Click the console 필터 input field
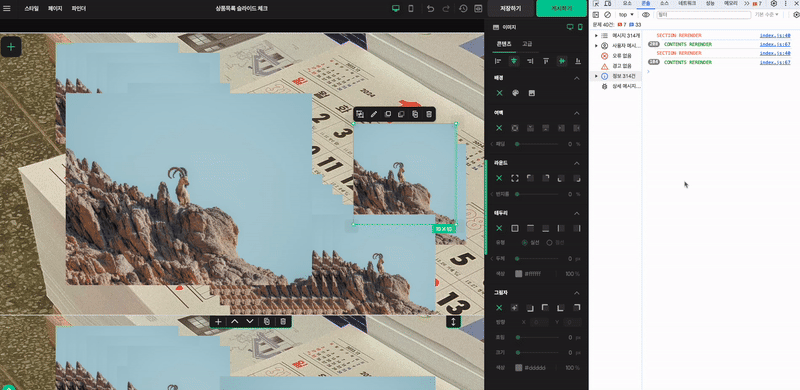 (x=704, y=15)
